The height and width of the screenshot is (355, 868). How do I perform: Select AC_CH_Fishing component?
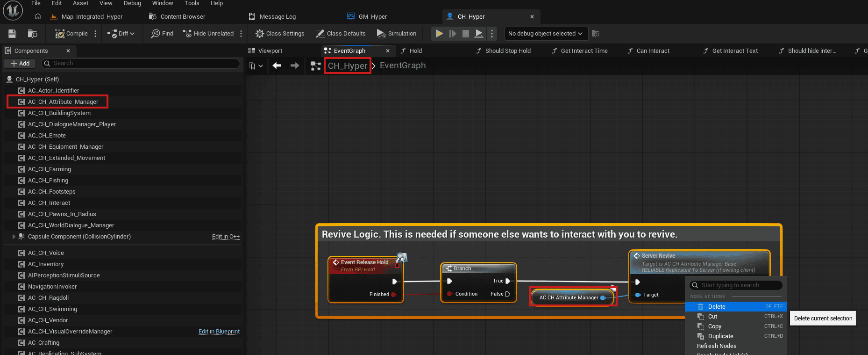pos(48,181)
